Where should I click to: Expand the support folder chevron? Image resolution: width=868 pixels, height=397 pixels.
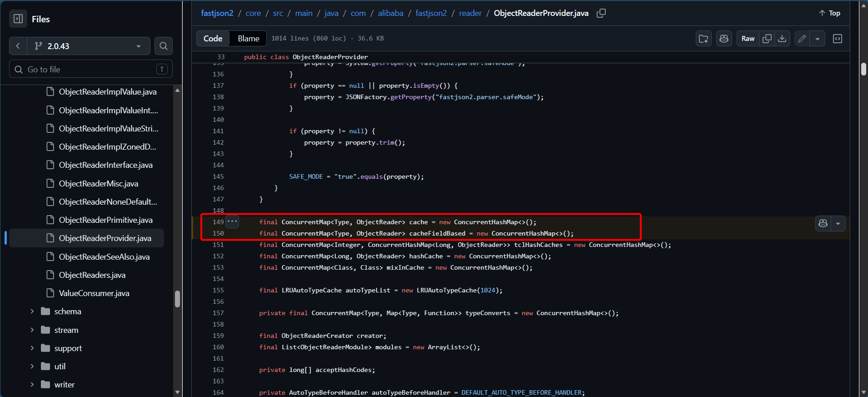pyautogui.click(x=32, y=348)
